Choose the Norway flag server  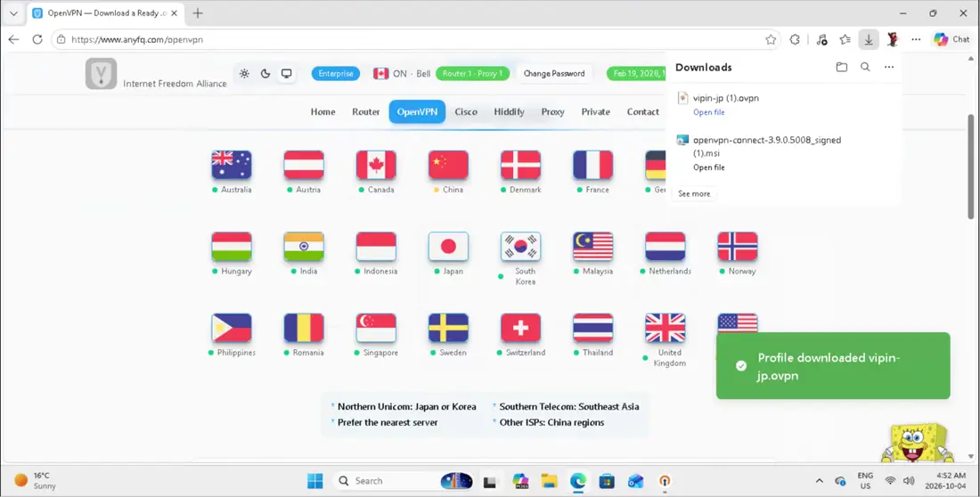738,247
